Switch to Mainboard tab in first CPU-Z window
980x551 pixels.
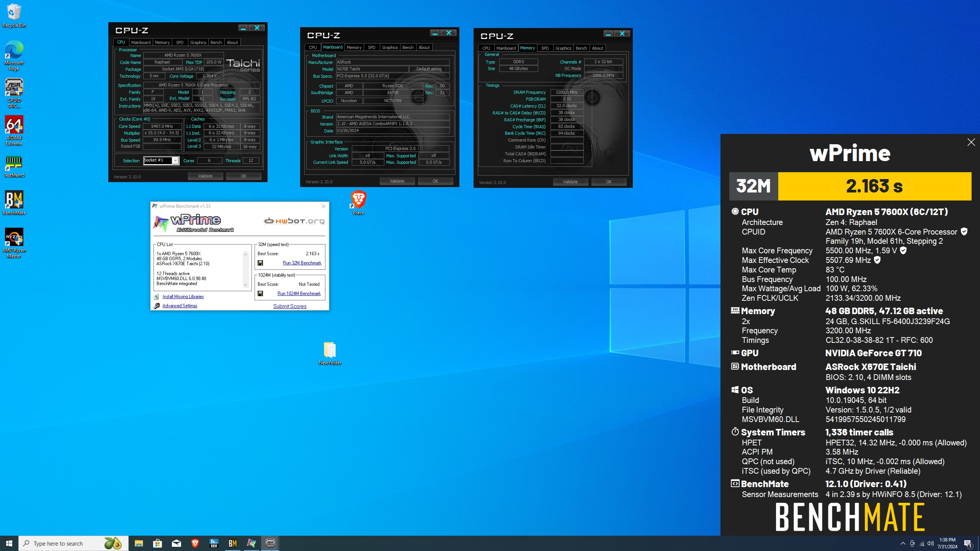point(140,42)
